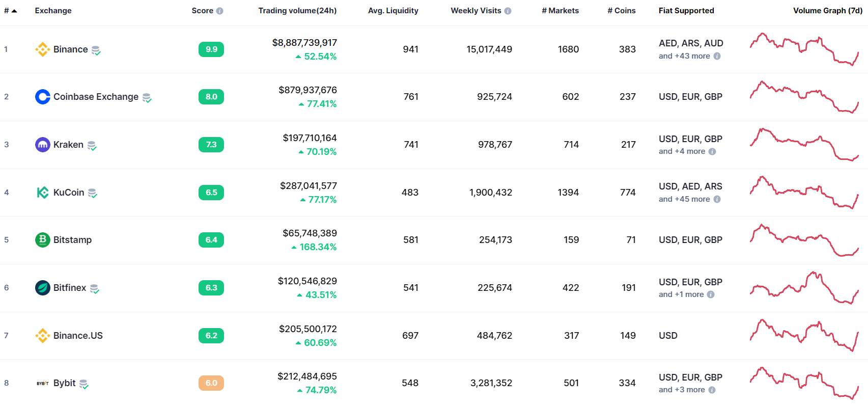Image resolution: width=868 pixels, height=406 pixels.
Task: Sort by Trading volume(24h) header
Action: point(297,11)
